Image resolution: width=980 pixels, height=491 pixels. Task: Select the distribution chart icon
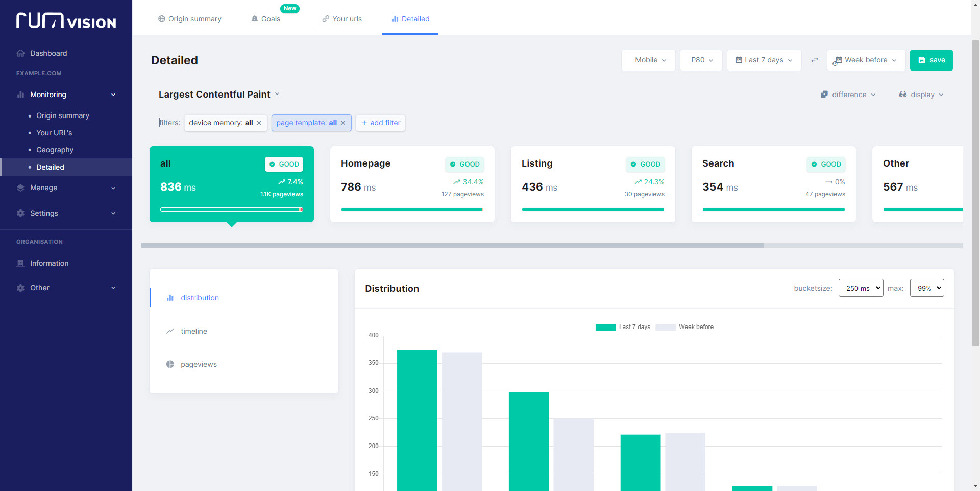[170, 298]
